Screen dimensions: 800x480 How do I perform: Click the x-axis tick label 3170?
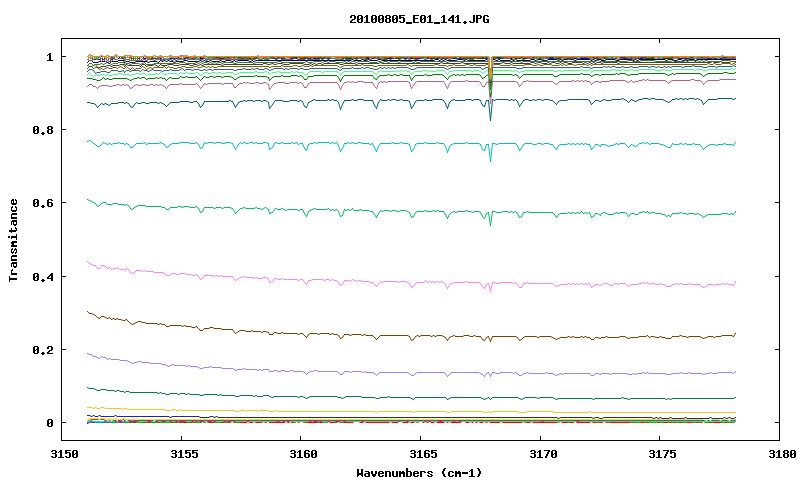click(542, 454)
